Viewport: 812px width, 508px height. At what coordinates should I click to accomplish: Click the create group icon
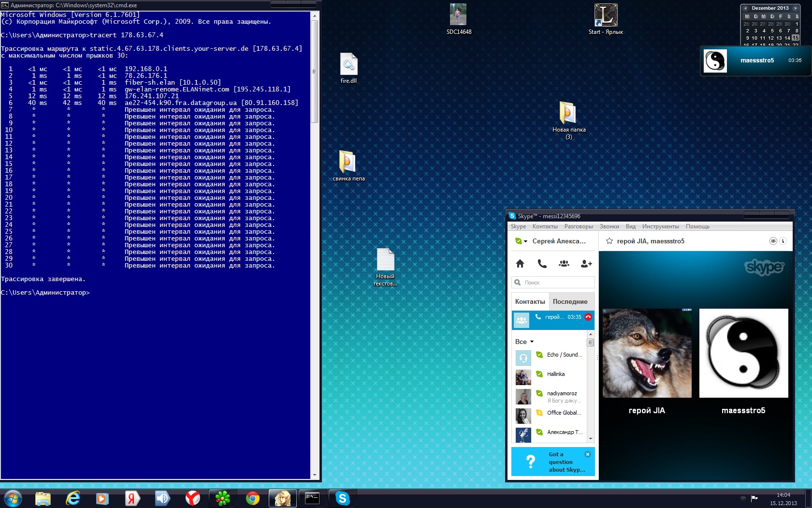564,264
